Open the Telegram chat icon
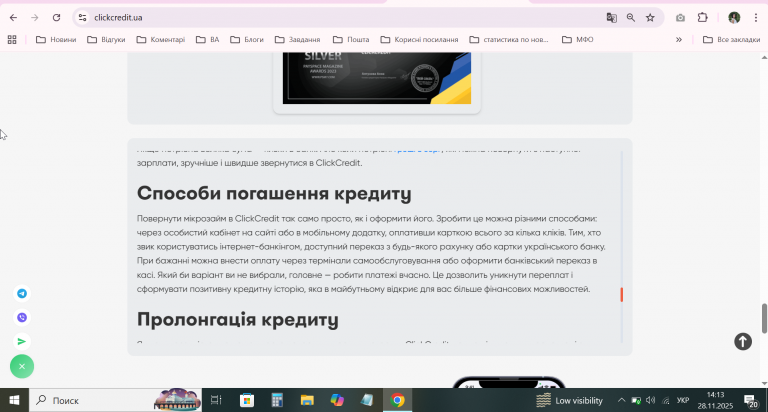Image resolution: width=768 pixels, height=412 pixels. click(x=22, y=293)
